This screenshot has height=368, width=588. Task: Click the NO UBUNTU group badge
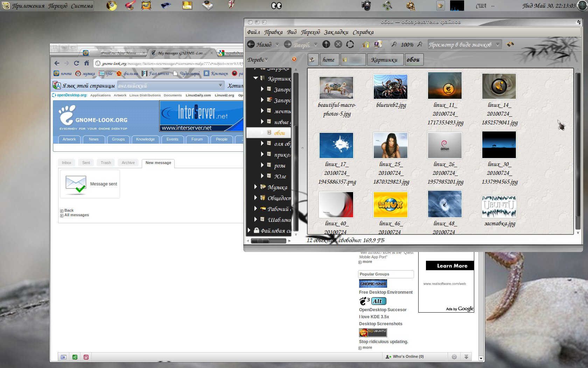(373, 332)
